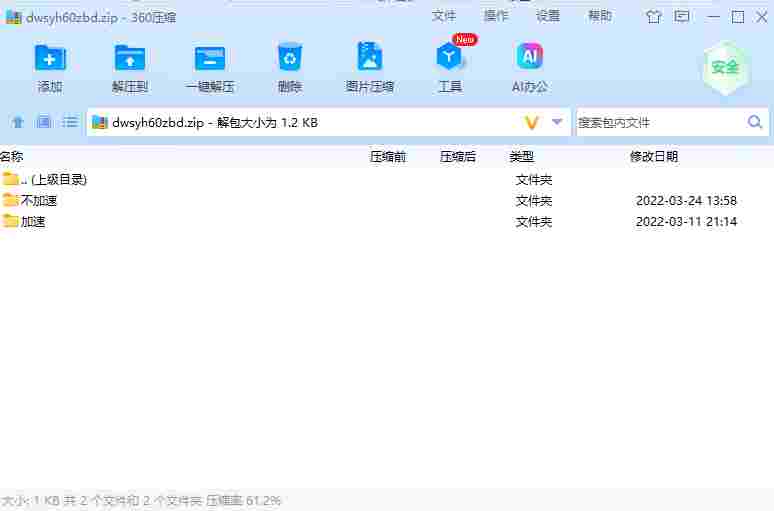Click the 2022-03-24 13:58 date cell
The image size is (774, 511).
(686, 201)
